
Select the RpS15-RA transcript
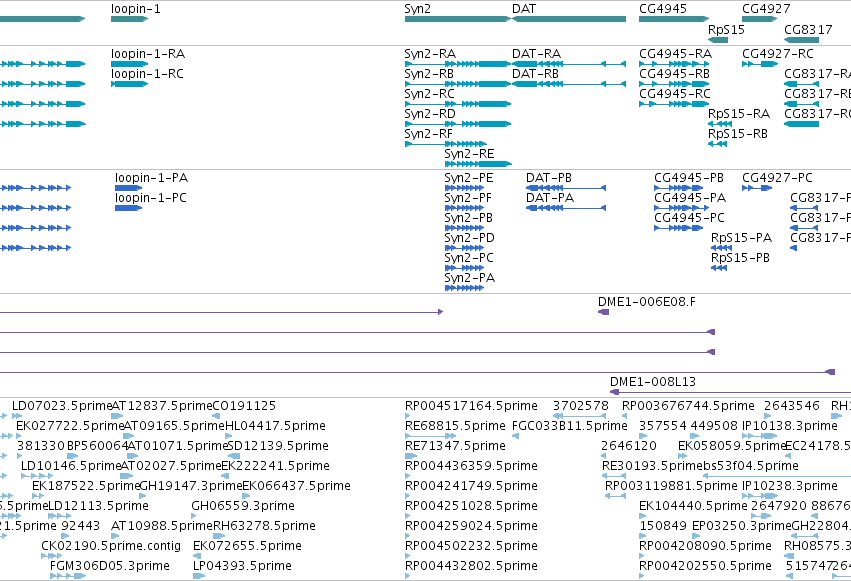coord(720,124)
